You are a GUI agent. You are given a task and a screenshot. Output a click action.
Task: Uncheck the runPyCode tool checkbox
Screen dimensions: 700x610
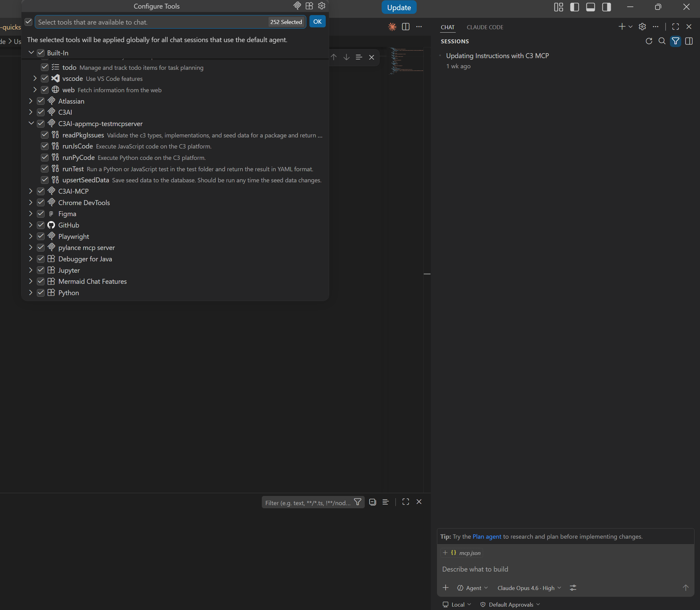point(45,157)
